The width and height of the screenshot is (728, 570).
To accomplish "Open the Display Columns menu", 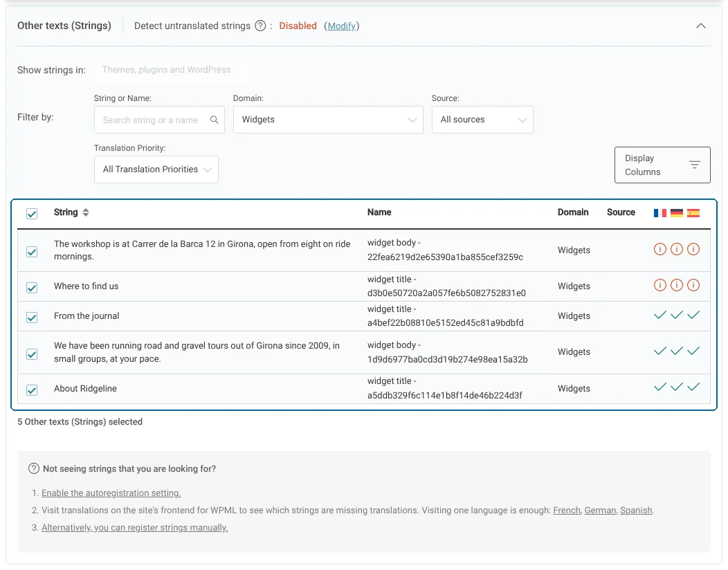I will pos(662,165).
